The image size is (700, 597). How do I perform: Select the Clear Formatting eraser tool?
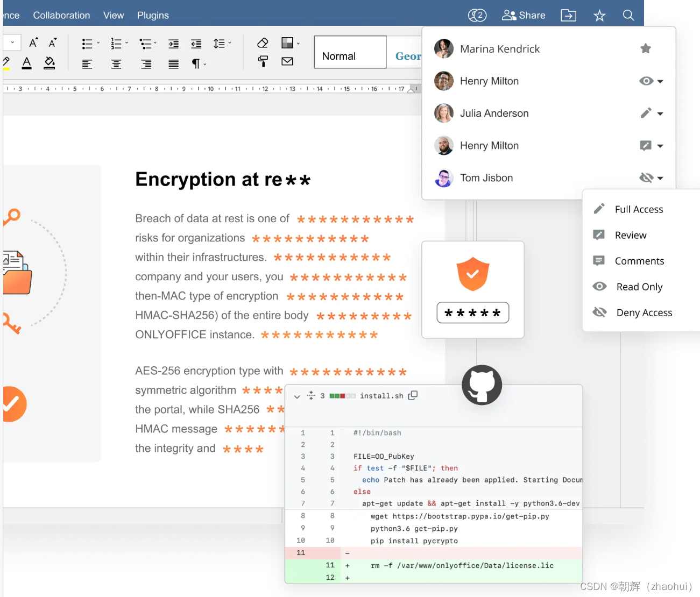pos(263,42)
